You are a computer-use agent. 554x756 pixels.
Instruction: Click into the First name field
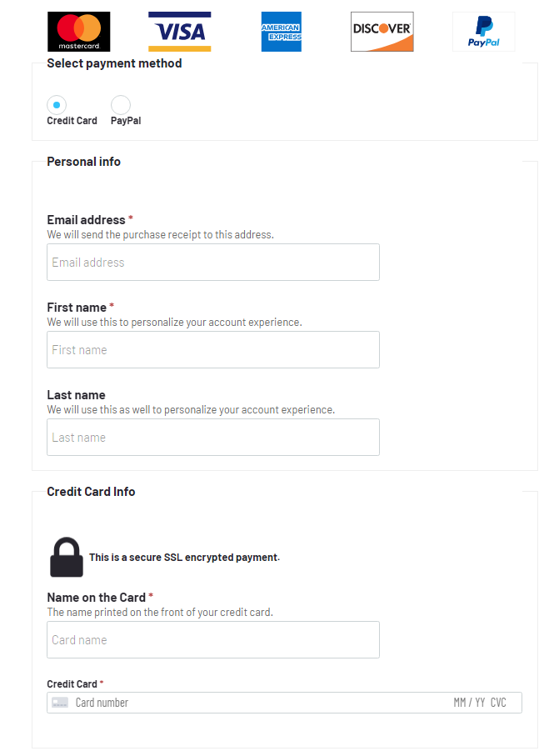pyautogui.click(x=212, y=349)
